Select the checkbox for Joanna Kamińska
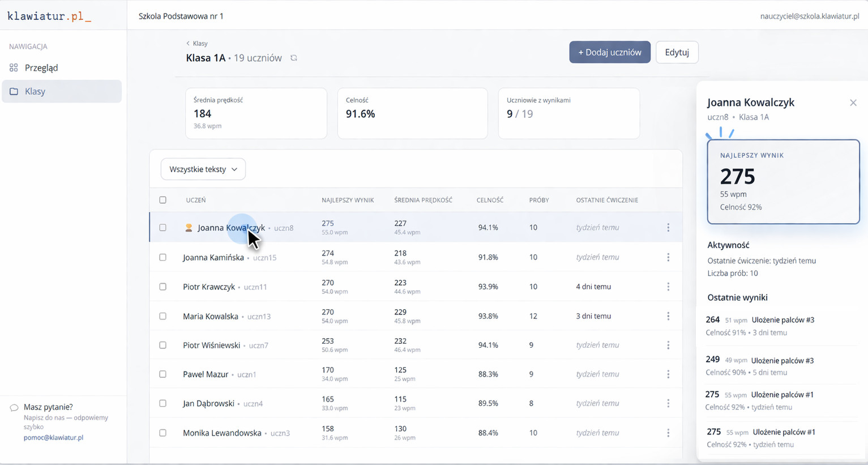Viewport: 868px width, 465px height. point(163,257)
